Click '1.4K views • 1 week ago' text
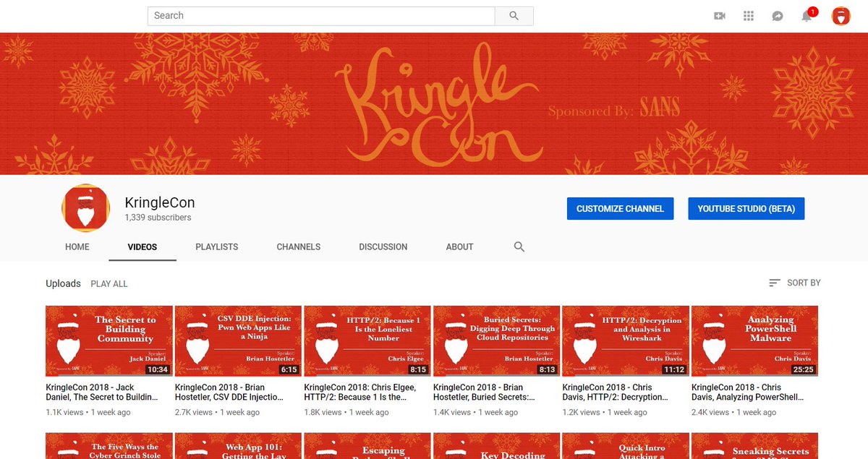Image resolution: width=868 pixels, height=459 pixels. (476, 412)
